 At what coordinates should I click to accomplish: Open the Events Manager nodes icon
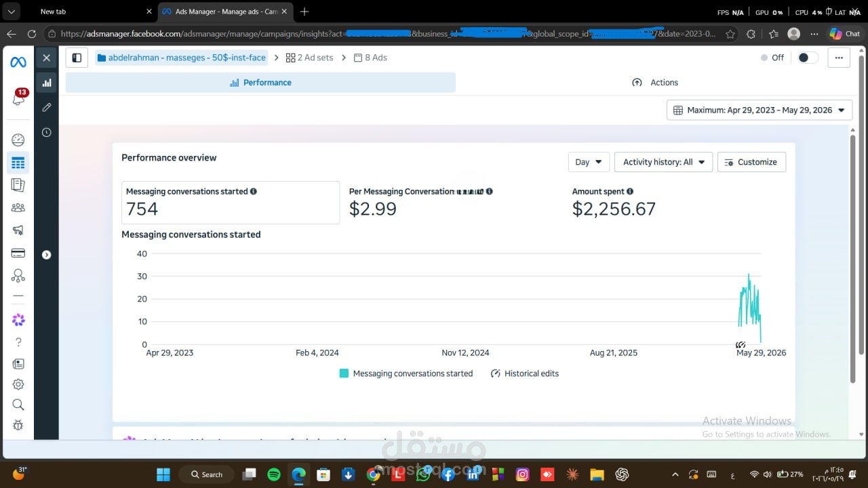[x=18, y=276]
